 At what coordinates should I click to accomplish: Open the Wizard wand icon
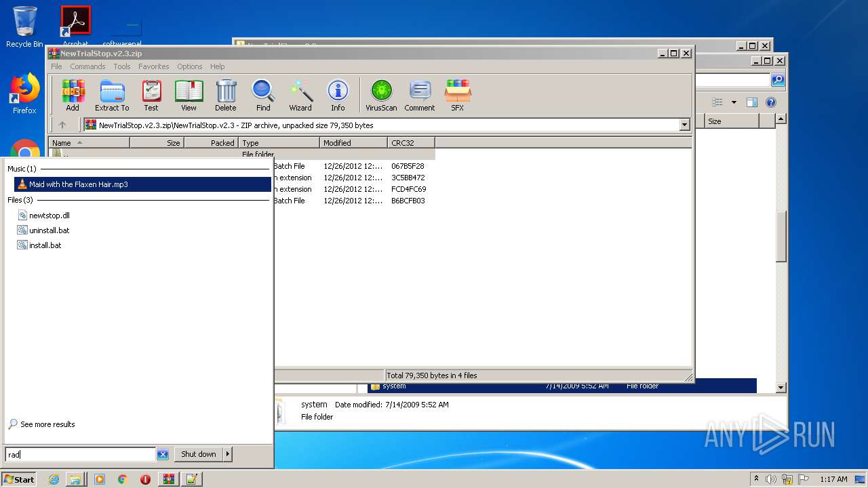(300, 95)
